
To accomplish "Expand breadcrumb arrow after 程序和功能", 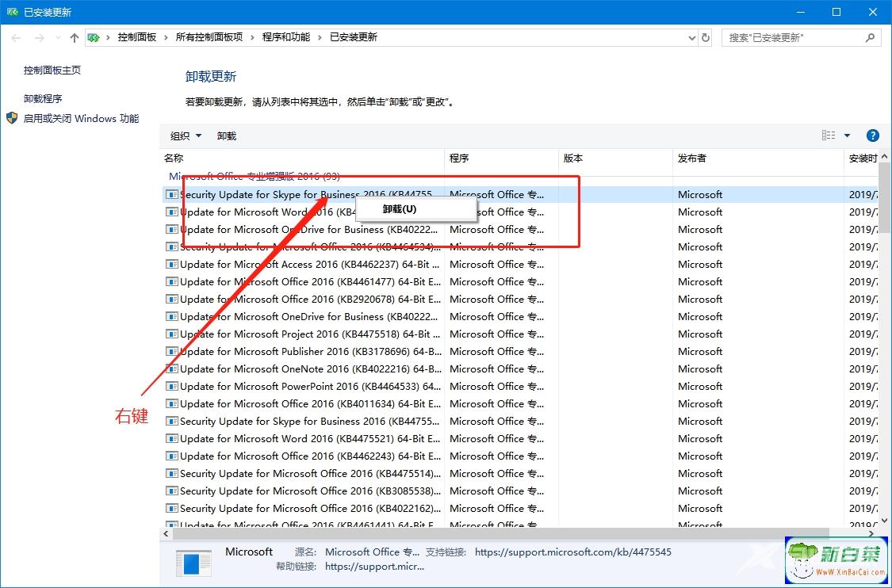I will [x=320, y=37].
